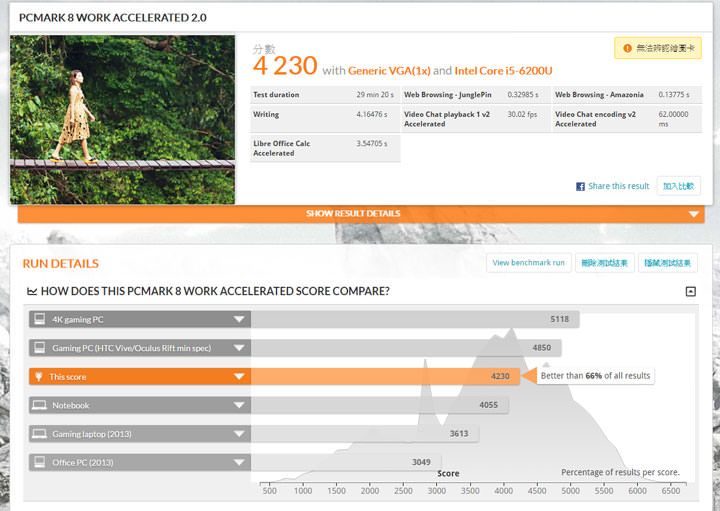Open the Gaming PC (HTC Vive/Oculus Rift) dropdown arrow

239,348
